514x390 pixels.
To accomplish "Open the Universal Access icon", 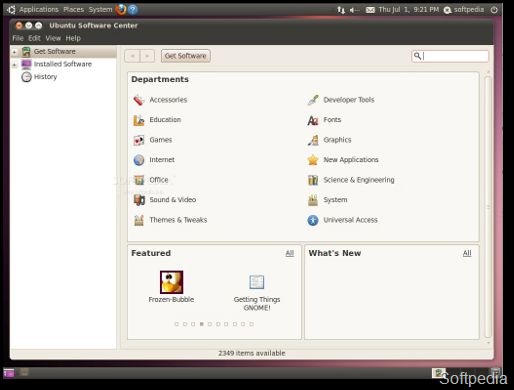I will pyautogui.click(x=313, y=220).
